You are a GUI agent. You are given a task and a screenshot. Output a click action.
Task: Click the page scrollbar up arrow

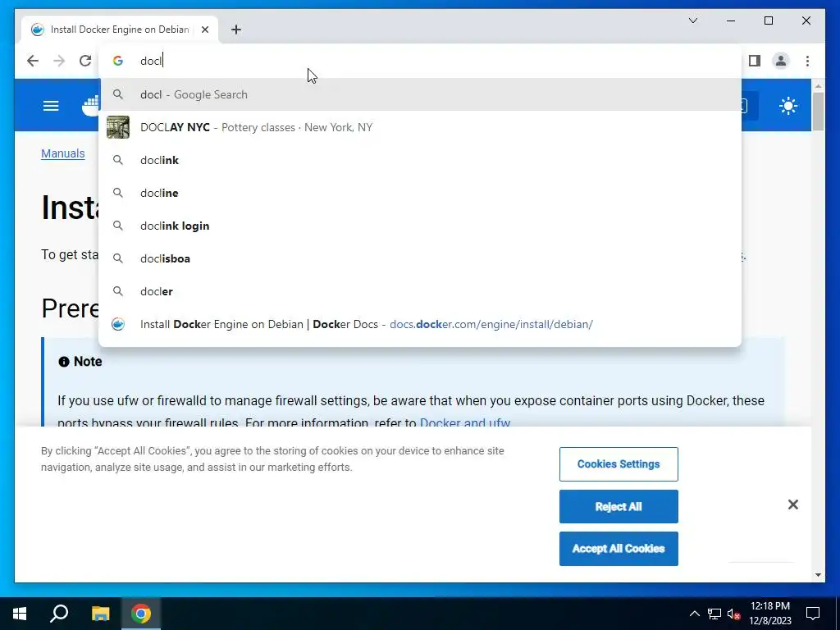(818, 85)
